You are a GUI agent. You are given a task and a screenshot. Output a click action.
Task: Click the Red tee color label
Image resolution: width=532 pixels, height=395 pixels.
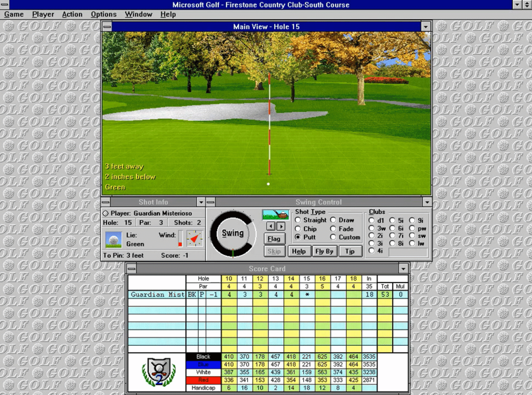[x=203, y=380]
